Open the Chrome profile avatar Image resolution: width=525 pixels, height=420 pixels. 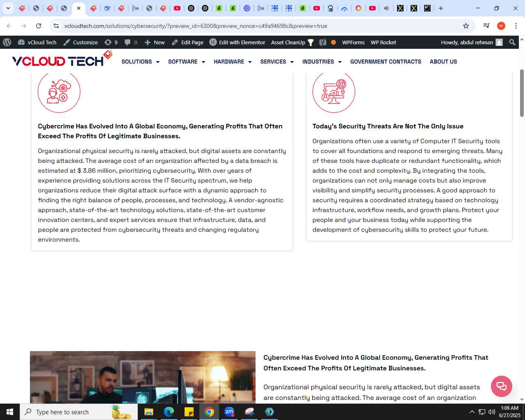coord(501,26)
